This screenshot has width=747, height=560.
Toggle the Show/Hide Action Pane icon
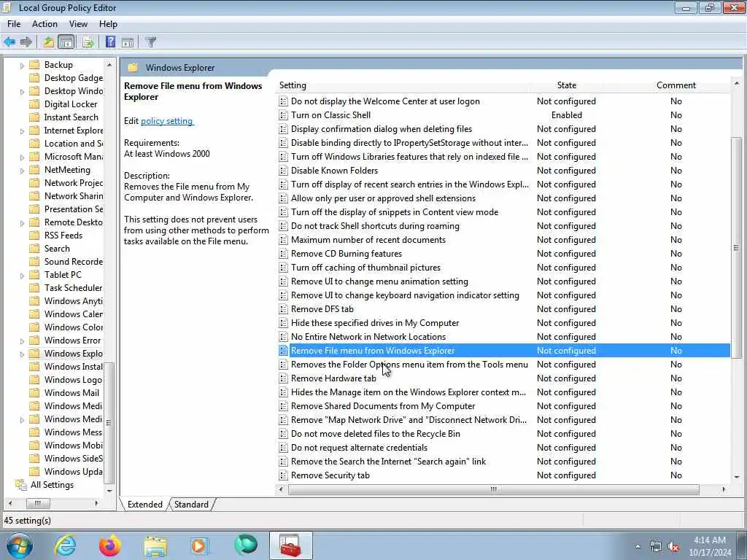(128, 42)
